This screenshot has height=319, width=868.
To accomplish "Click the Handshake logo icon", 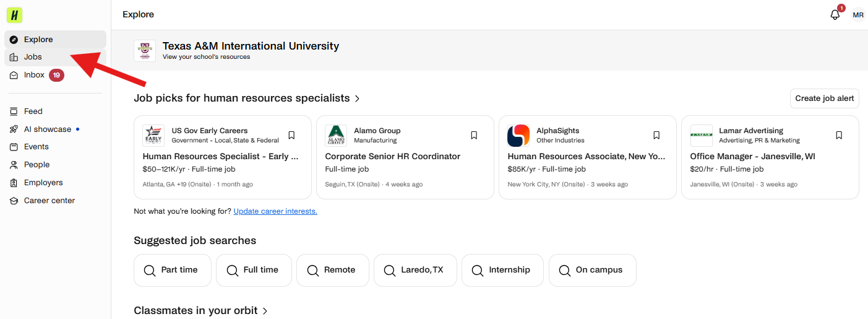I will pyautogui.click(x=15, y=15).
